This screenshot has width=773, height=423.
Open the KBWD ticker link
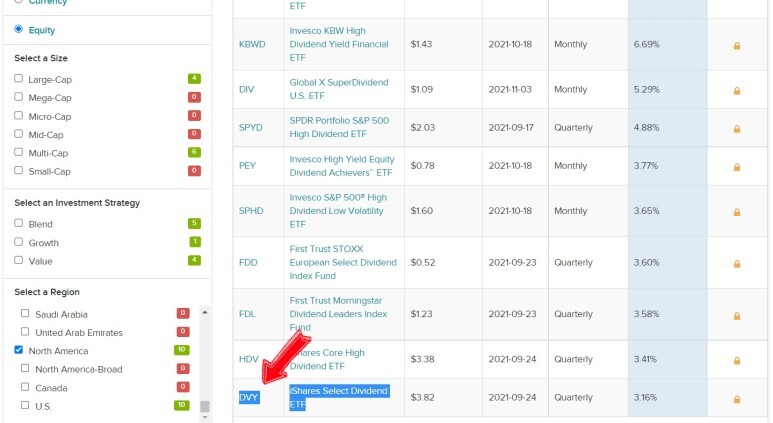(252, 44)
